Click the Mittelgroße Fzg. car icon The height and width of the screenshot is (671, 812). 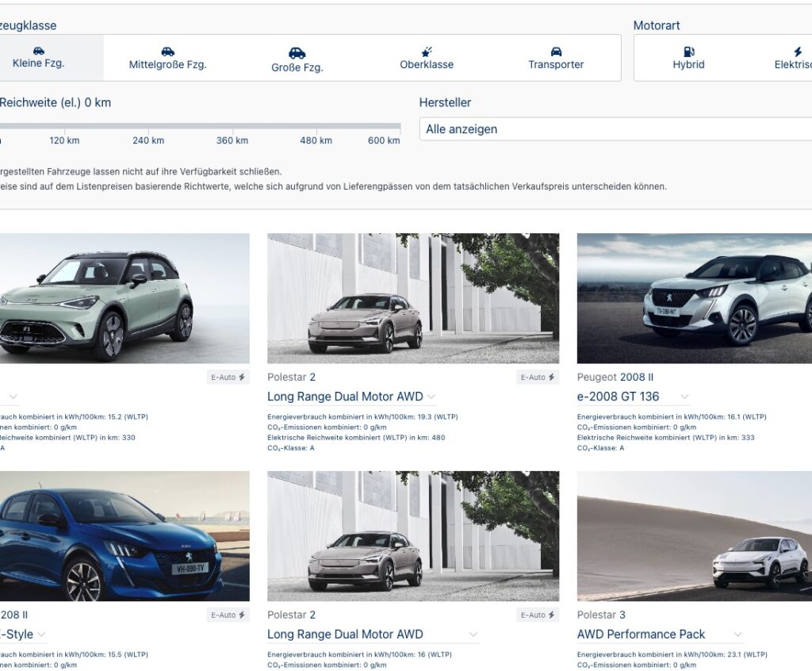[x=167, y=52]
